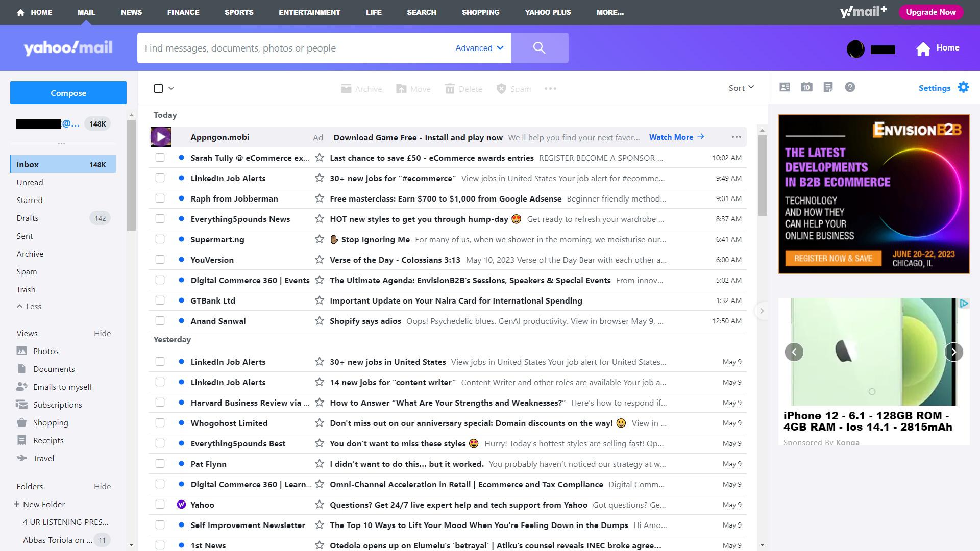Star the GTBank Ltd email
This screenshot has width=980, height=551.
point(320,300)
